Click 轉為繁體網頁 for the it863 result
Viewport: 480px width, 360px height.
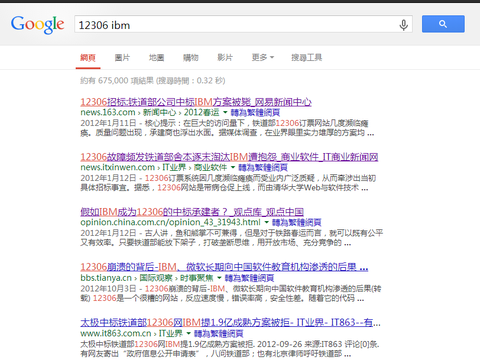click(219, 333)
